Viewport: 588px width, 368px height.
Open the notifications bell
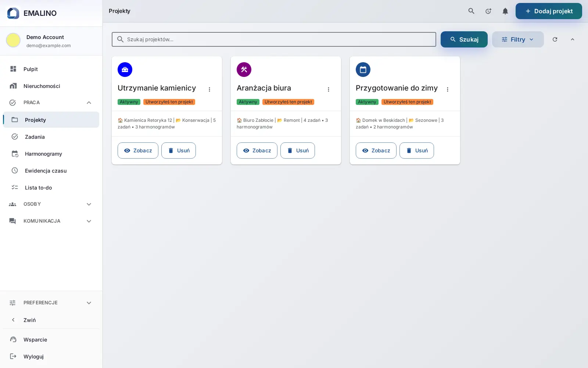click(505, 11)
